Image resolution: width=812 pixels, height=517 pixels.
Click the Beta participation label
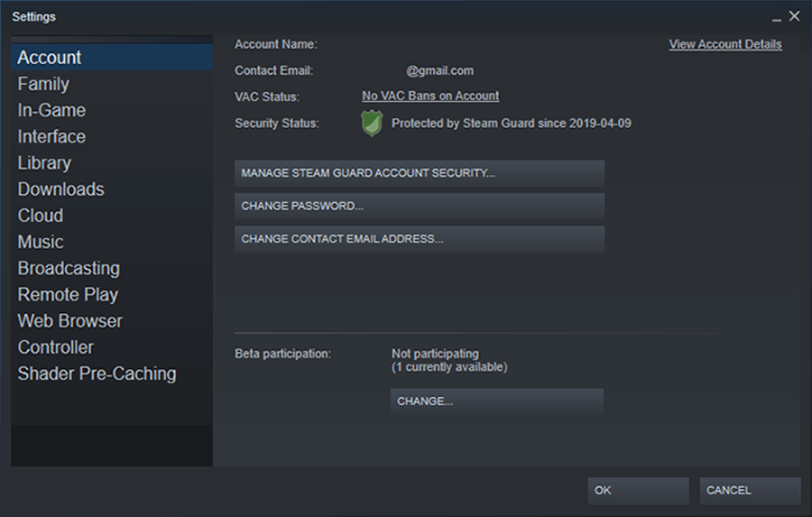tap(282, 354)
